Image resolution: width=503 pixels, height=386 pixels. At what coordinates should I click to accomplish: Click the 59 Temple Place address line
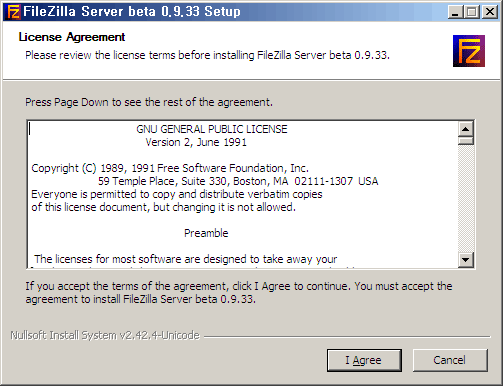(x=238, y=181)
